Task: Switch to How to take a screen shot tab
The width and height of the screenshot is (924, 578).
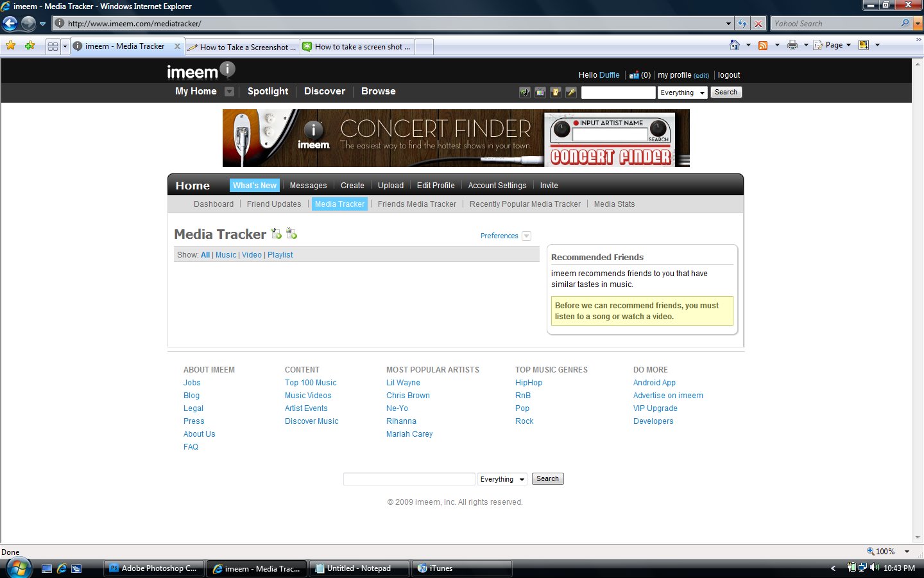Action: tap(357, 47)
